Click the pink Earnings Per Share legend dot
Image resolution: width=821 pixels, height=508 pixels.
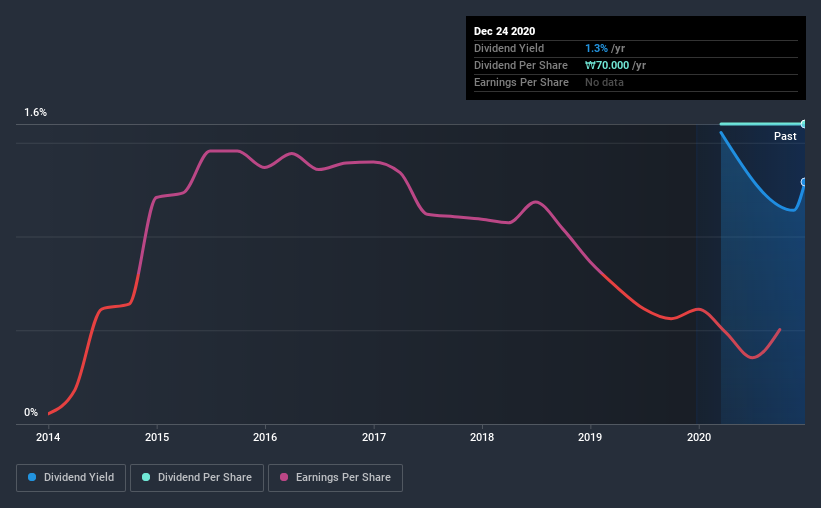click(x=284, y=477)
